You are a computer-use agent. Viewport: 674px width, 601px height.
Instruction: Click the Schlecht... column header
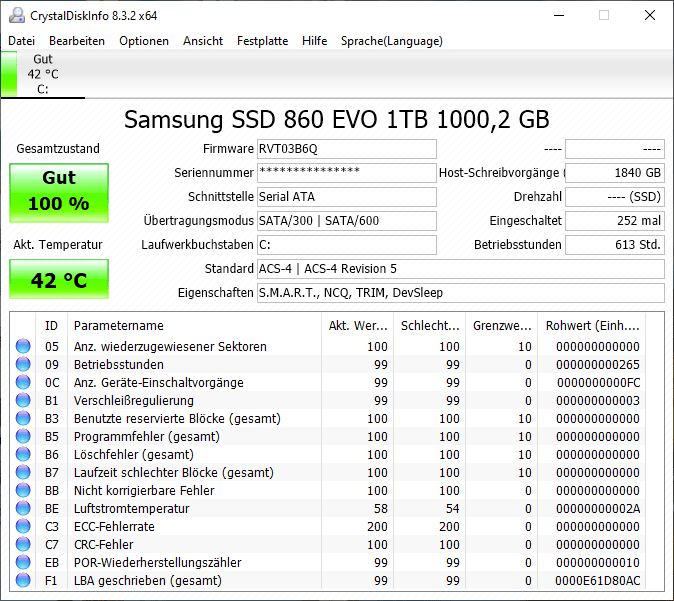click(x=430, y=325)
